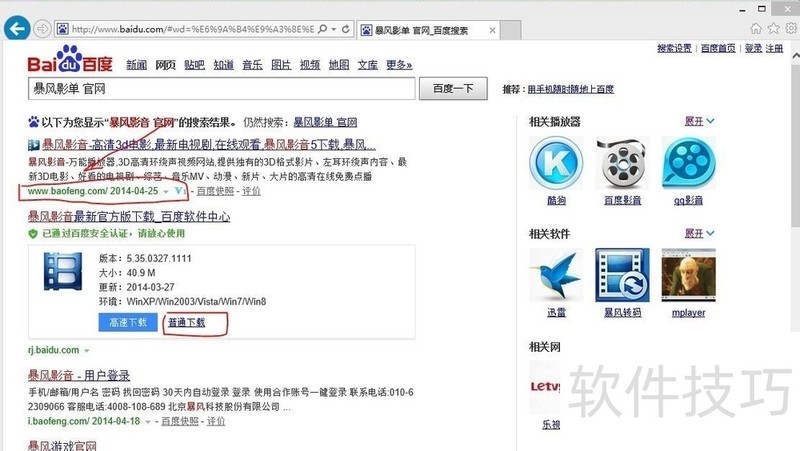The width and height of the screenshot is (800, 451).
Task: Open the browser Tools gear icon
Action: (x=791, y=28)
